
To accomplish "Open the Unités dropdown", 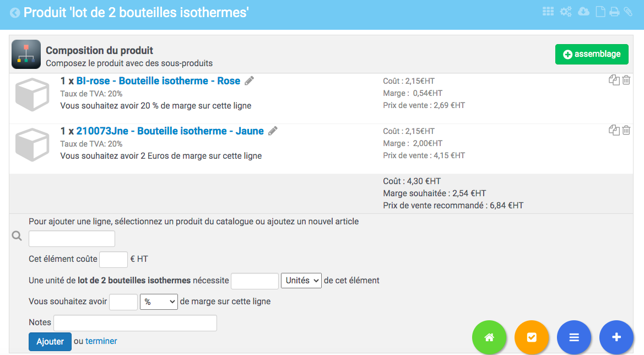I will coord(301,281).
